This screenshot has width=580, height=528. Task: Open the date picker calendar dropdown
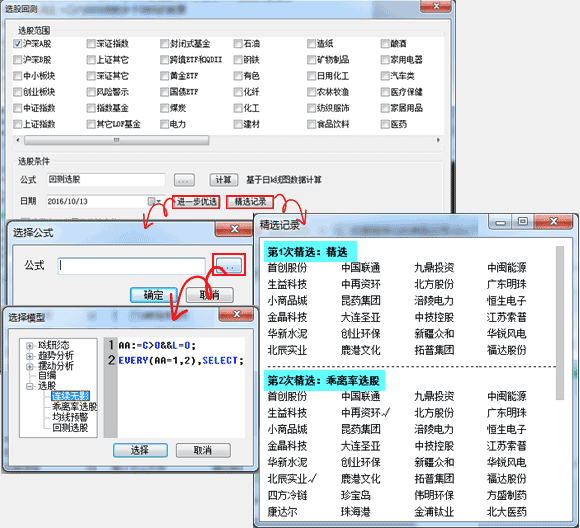click(x=155, y=201)
